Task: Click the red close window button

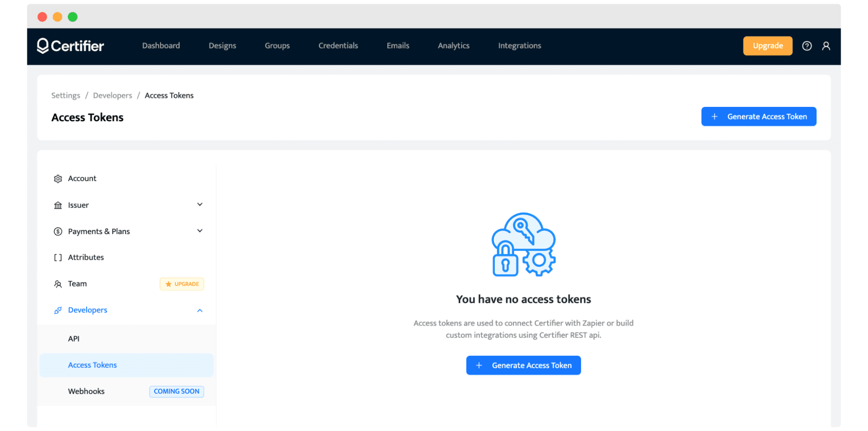Action: pyautogui.click(x=42, y=17)
